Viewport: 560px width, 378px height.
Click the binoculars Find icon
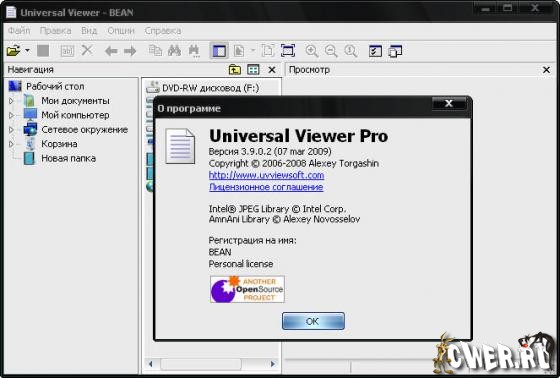[174, 51]
